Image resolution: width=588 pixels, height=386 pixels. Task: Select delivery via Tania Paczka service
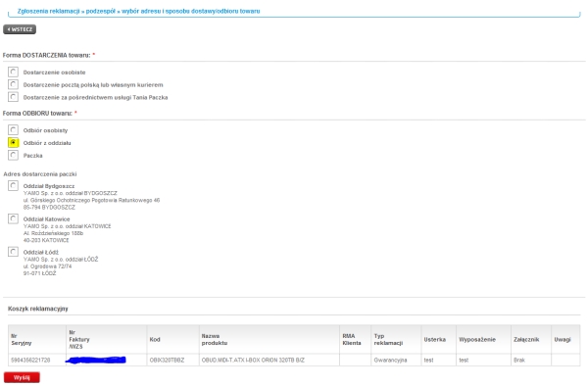point(13,97)
